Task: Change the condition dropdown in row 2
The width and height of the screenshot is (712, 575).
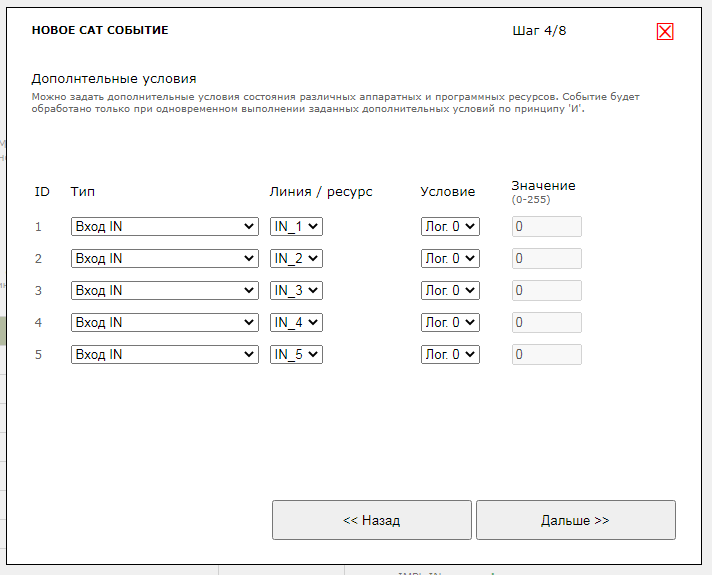Action: [x=450, y=259]
